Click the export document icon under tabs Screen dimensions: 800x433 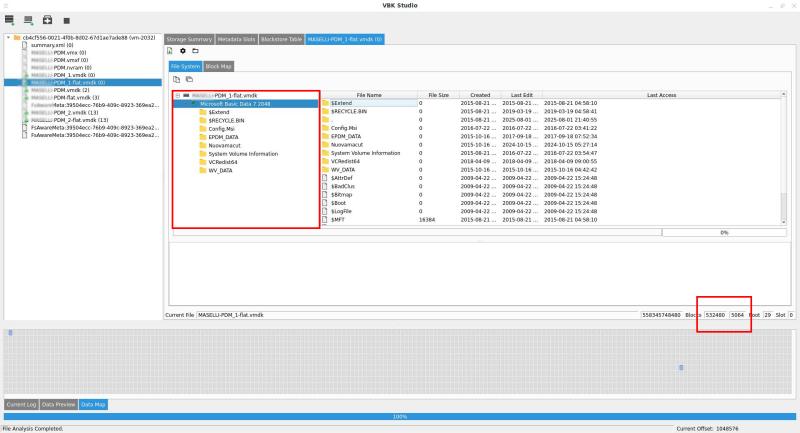click(170, 50)
